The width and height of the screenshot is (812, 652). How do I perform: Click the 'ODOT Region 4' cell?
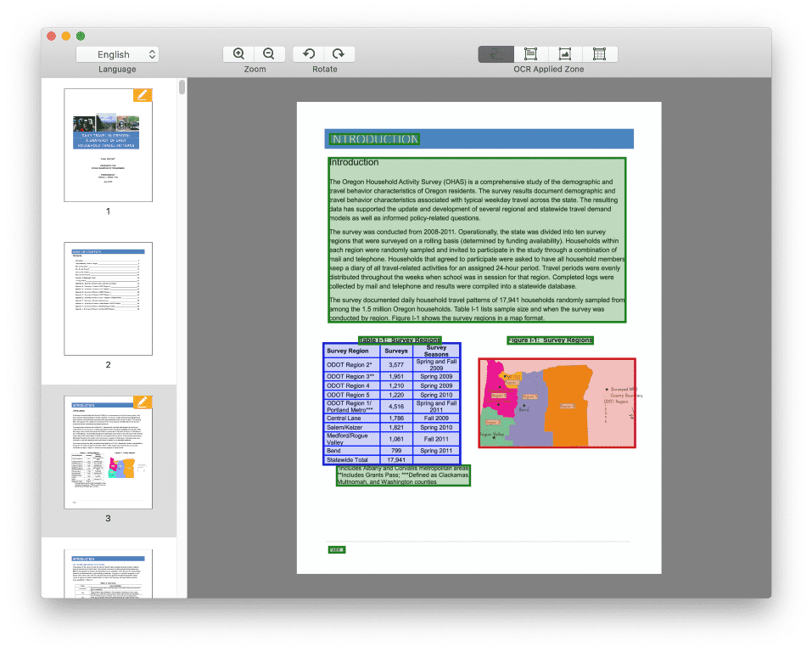pyautogui.click(x=352, y=385)
